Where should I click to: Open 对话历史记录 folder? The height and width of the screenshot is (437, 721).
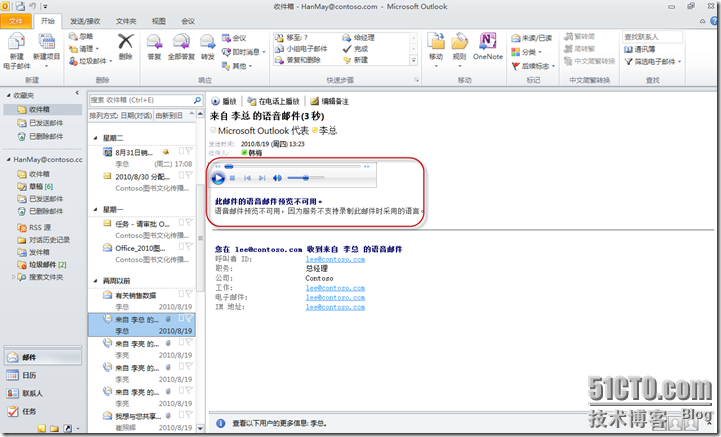point(43,240)
